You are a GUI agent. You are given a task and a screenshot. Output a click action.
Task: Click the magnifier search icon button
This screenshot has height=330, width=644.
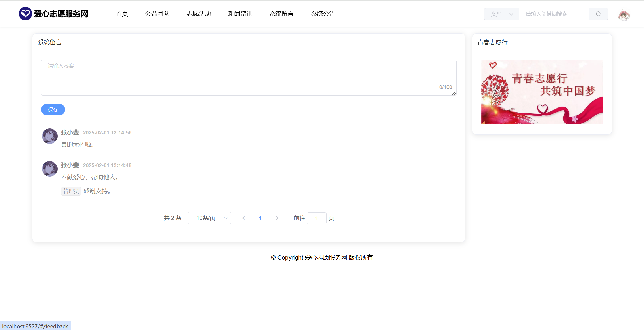click(598, 14)
